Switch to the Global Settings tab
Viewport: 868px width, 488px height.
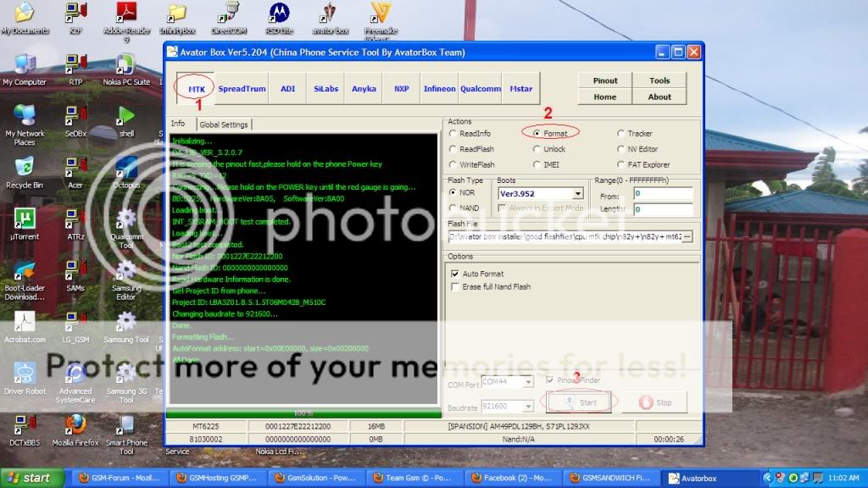224,125
